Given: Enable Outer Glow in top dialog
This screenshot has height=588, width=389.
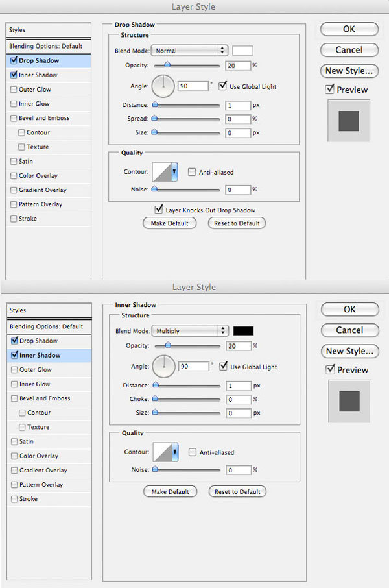Looking at the screenshot, I should coord(14,90).
